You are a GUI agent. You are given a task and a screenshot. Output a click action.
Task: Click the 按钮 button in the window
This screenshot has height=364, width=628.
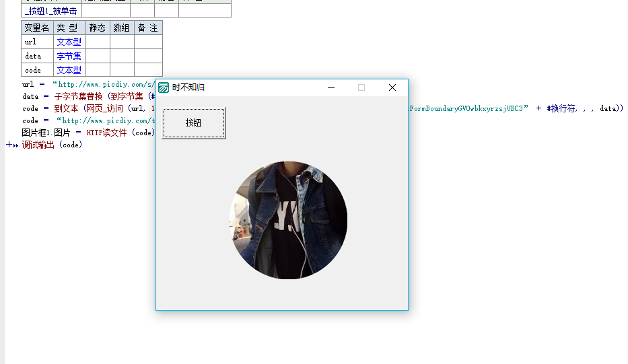coord(193,123)
